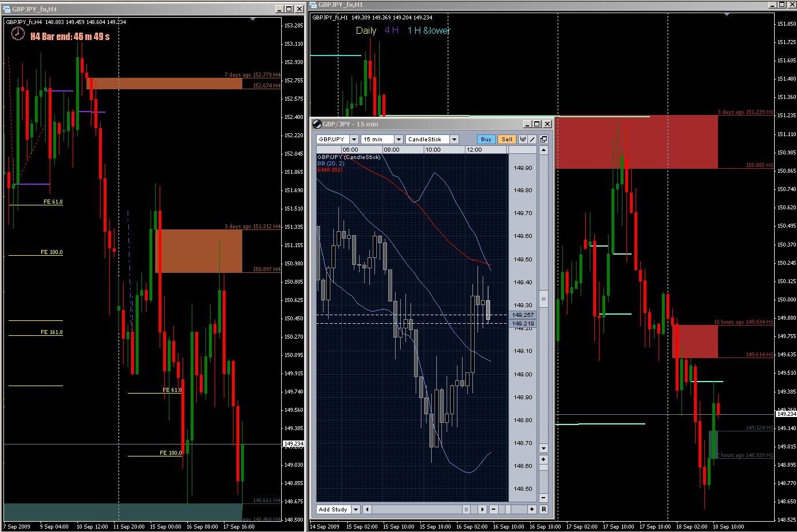Click the horizontal zoom slider handle
The width and height of the screenshot is (797, 532).
tap(466, 509)
